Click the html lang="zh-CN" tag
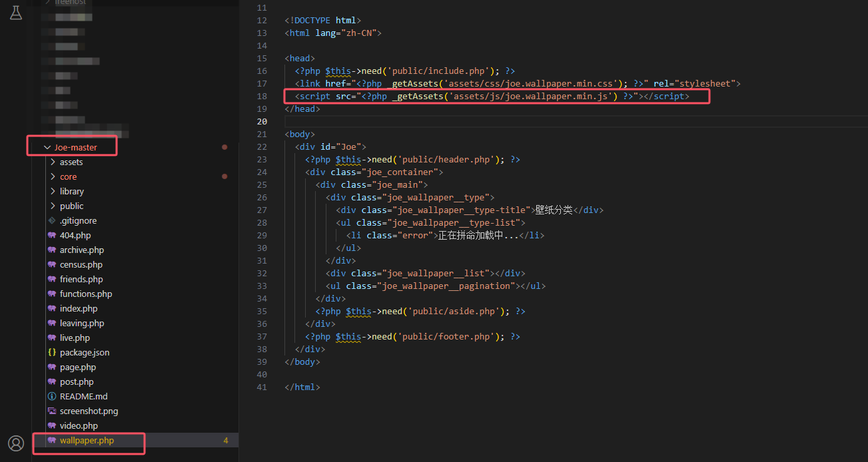The image size is (868, 462). (x=332, y=33)
